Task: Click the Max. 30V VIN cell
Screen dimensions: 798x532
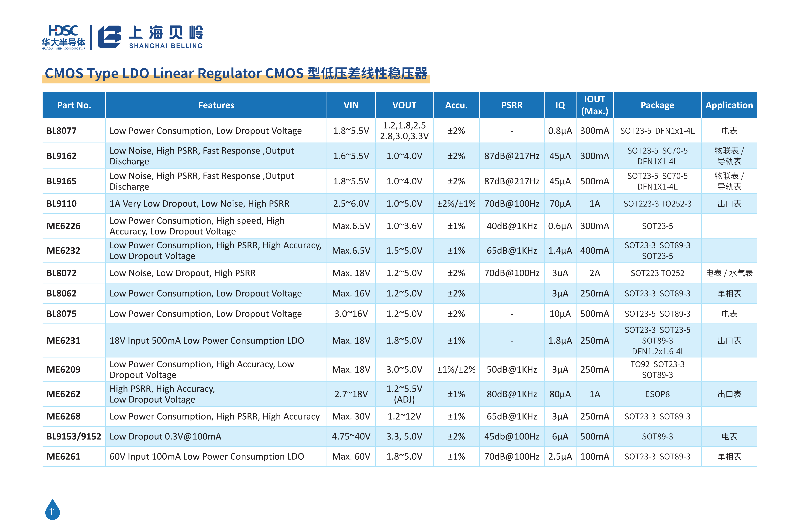Action: tap(351, 416)
